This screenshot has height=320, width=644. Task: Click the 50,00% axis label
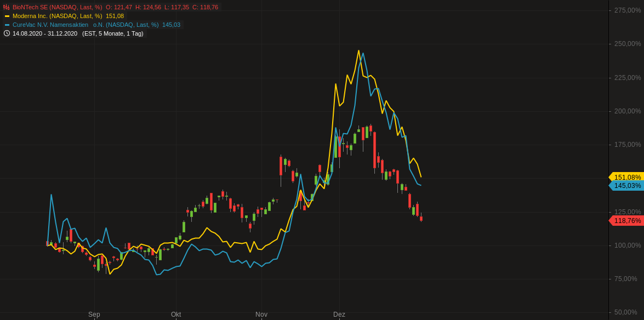pyautogui.click(x=625, y=313)
